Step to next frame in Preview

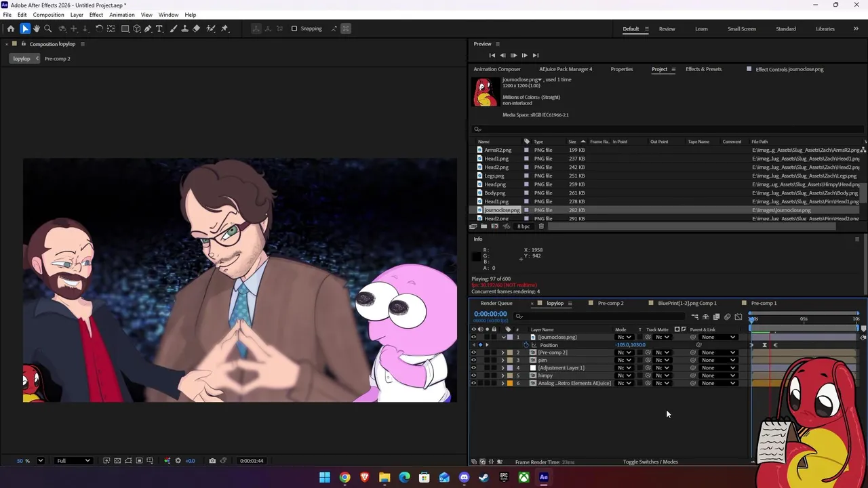point(524,55)
